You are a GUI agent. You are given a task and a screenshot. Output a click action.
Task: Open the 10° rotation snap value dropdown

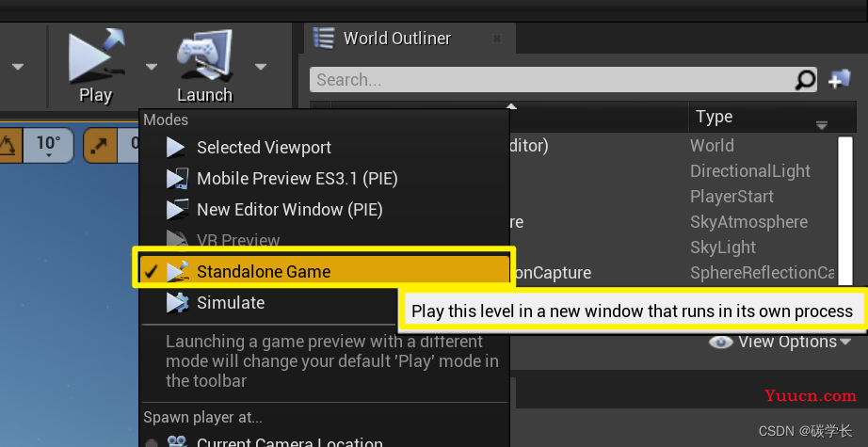click(48, 145)
